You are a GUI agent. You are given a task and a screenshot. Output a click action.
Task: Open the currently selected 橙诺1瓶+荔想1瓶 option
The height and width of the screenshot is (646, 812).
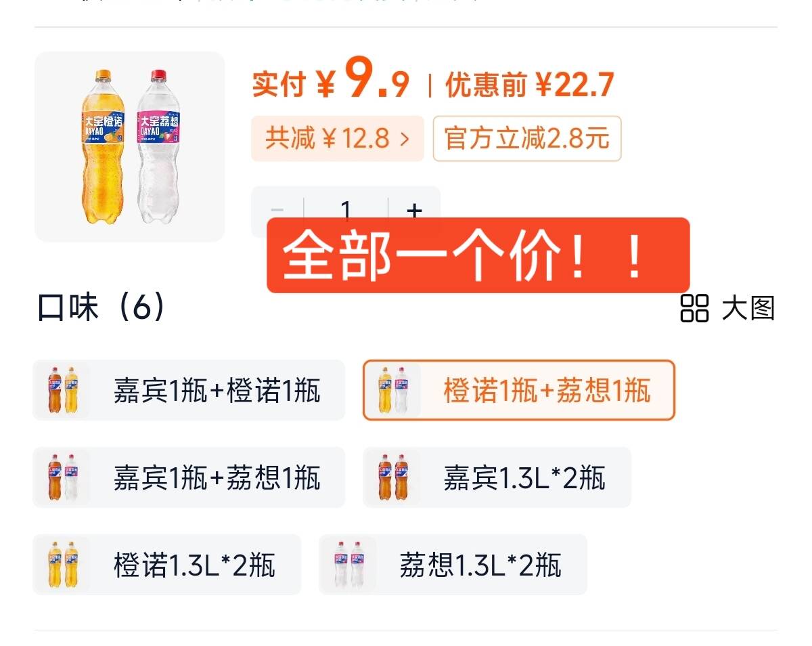click(520, 389)
